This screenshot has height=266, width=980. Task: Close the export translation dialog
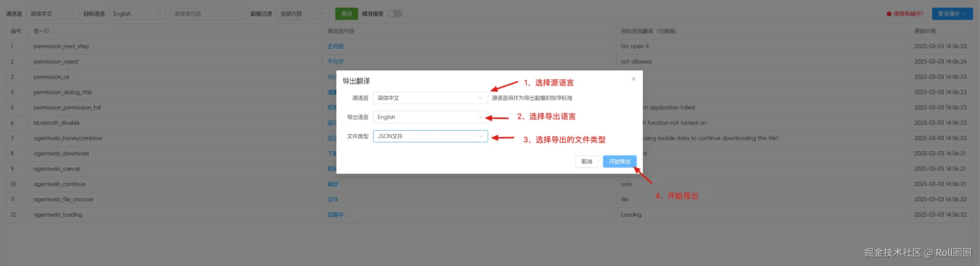click(x=633, y=79)
